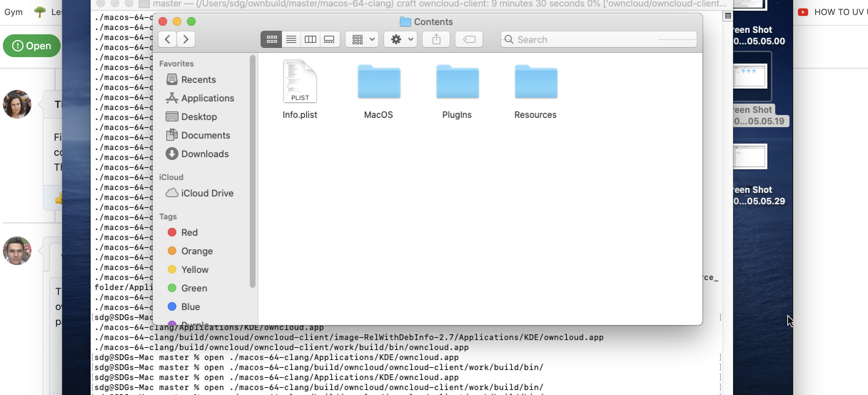This screenshot has height=395, width=868.
Task: Click the green Open button in browser
Action: tap(32, 46)
